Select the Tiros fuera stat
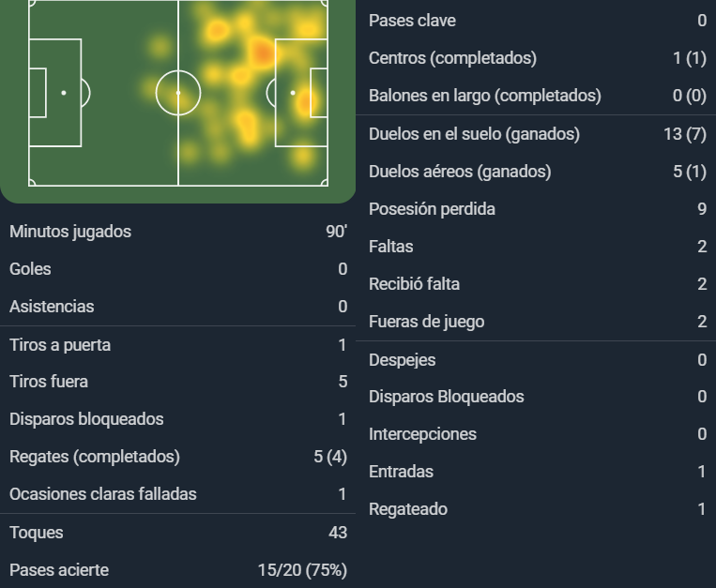Image resolution: width=716 pixels, height=588 pixels. [178, 382]
